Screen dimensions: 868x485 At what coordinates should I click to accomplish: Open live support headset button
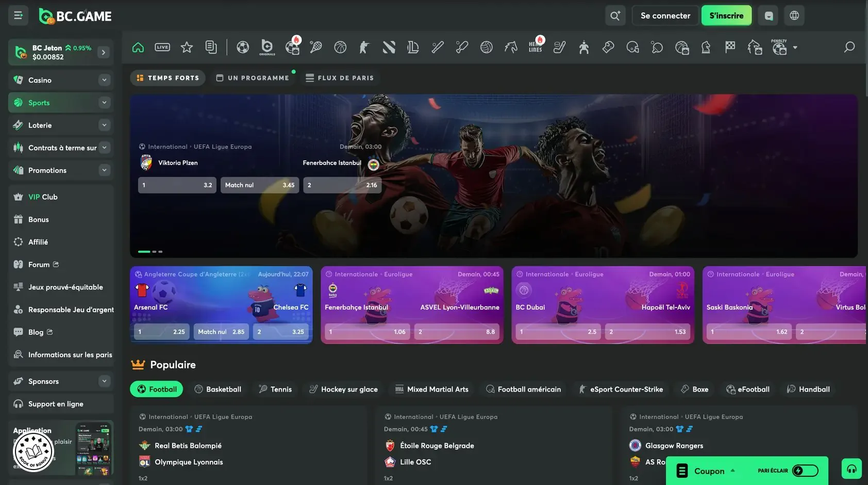[852, 469]
